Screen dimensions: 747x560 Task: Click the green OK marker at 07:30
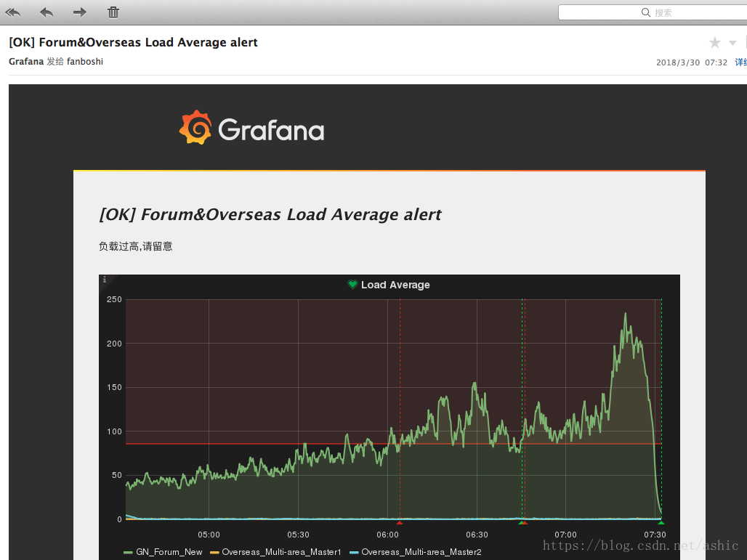coord(661,522)
